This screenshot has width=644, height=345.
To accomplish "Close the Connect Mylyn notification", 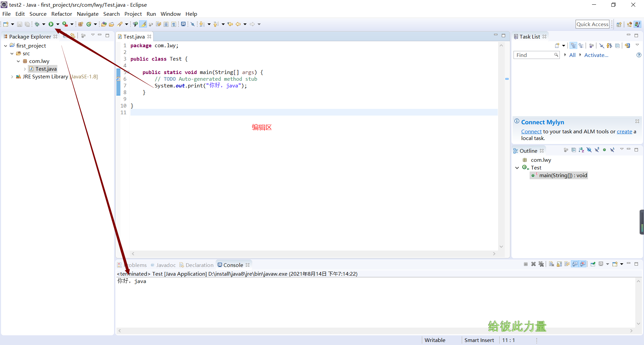I will click(x=637, y=121).
